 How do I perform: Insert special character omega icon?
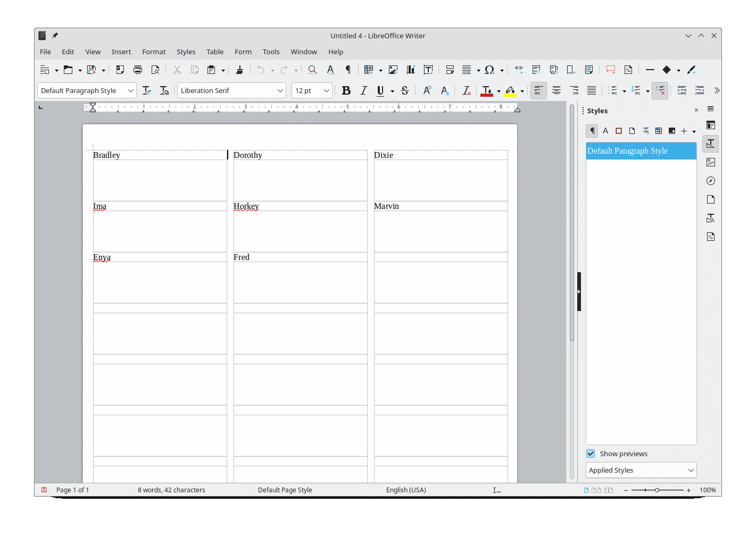[489, 70]
